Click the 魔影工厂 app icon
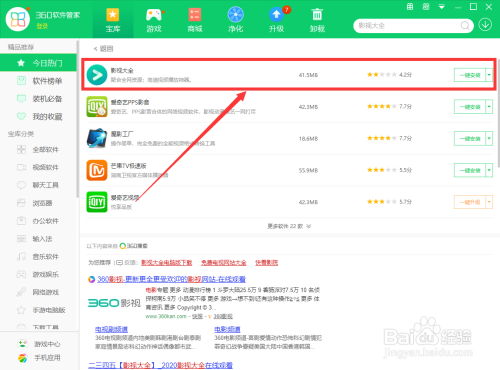The height and width of the screenshot is (370, 500). [97, 138]
